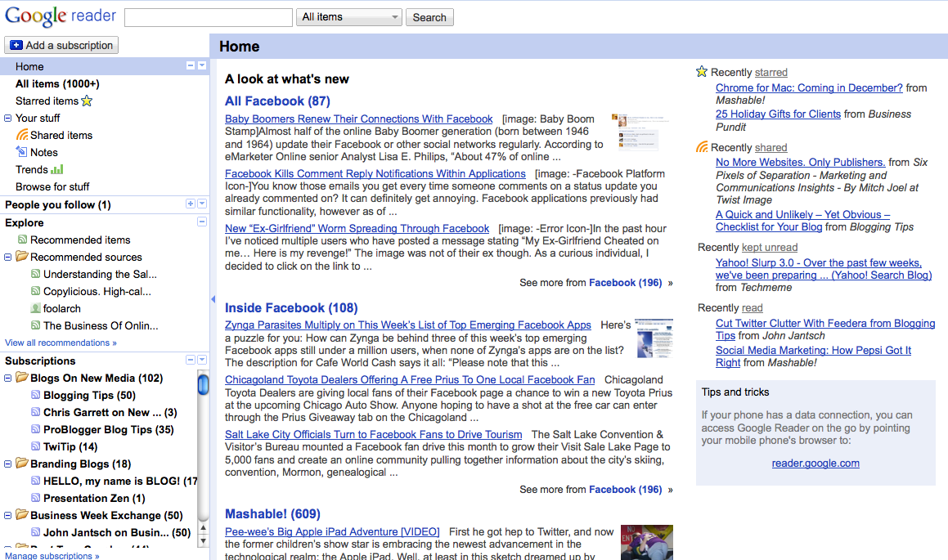The width and height of the screenshot is (948, 560).
Task: Click the Notes icon in sidebar
Action: tap(23, 152)
